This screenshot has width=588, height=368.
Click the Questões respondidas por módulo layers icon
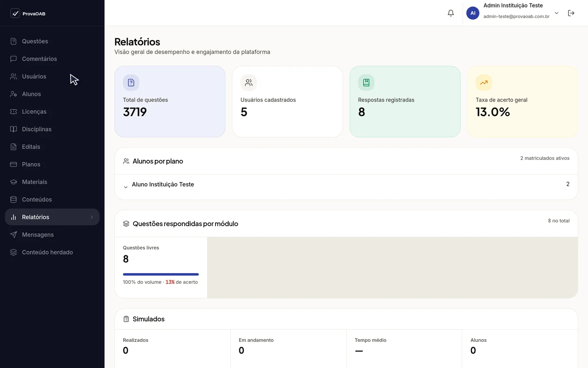click(x=126, y=224)
